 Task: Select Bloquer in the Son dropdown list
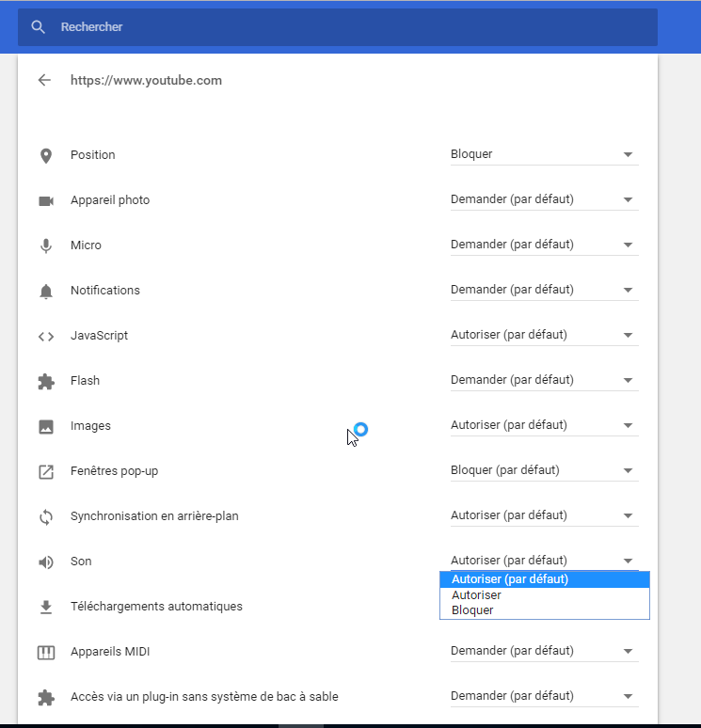click(x=472, y=610)
